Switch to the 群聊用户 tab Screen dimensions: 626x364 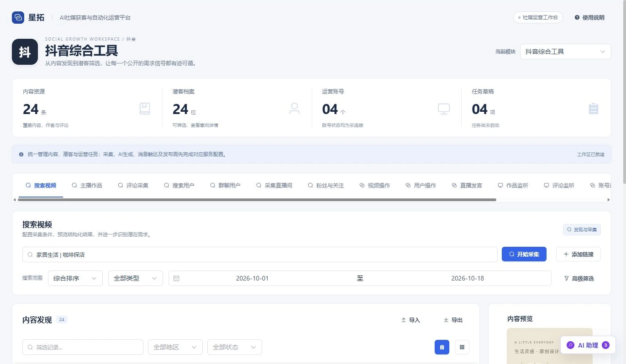pos(226,185)
